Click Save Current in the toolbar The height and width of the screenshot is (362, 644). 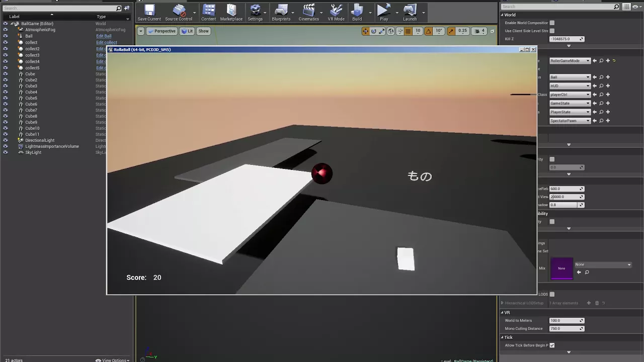[x=149, y=13]
